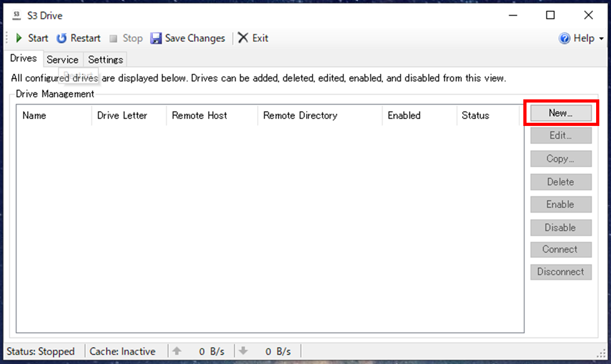Screen dimensions: 611x364
Task: Sort by the Drive Letter column header
Action: click(x=129, y=115)
